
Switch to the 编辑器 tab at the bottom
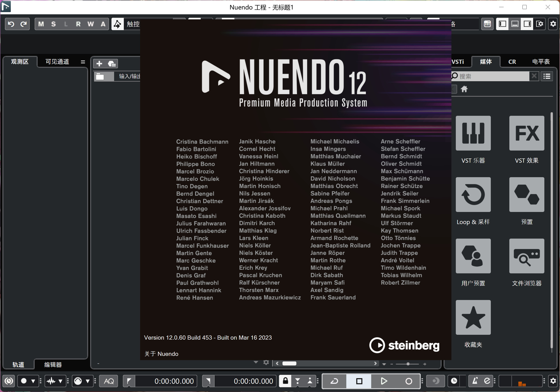click(53, 364)
